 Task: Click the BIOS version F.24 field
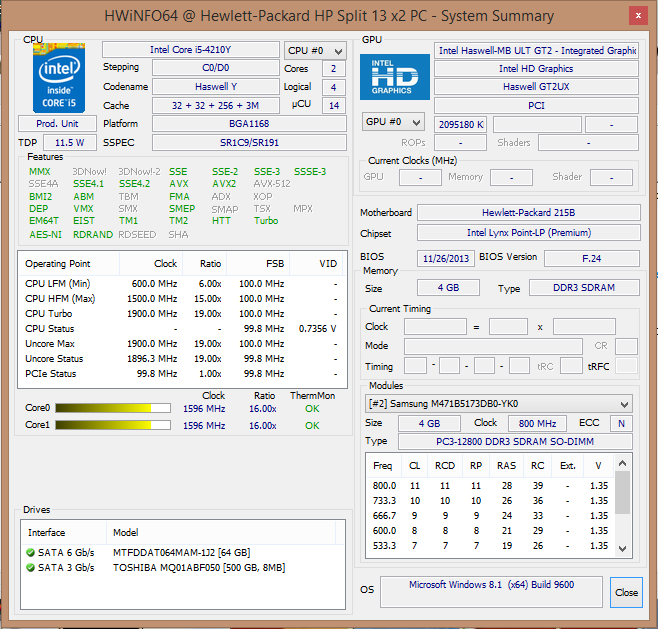click(592, 258)
